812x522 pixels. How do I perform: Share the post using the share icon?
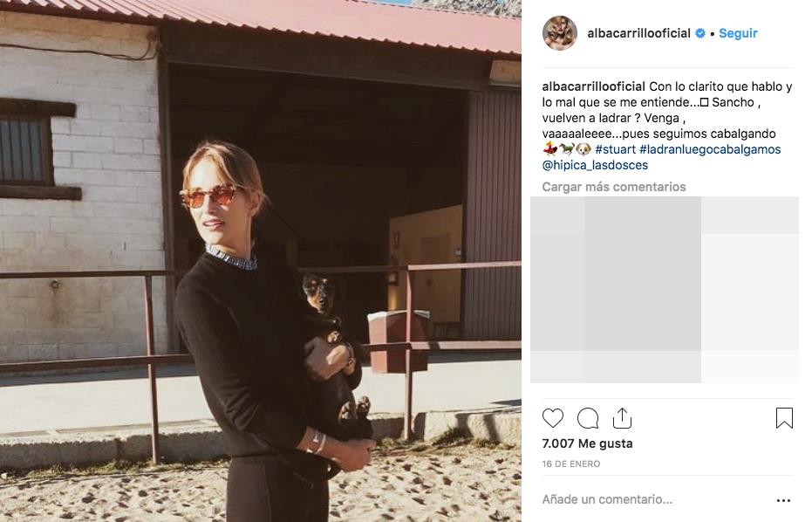(622, 418)
